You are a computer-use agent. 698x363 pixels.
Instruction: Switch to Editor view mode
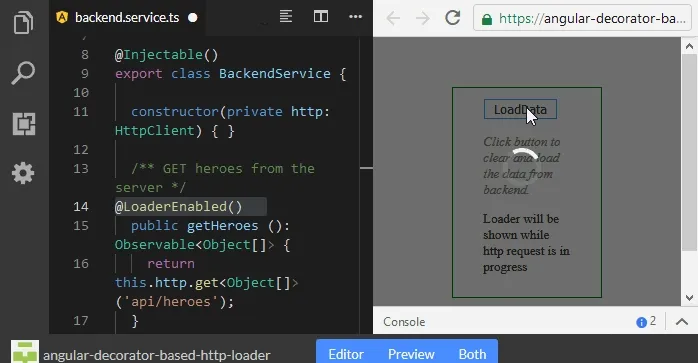pos(346,354)
